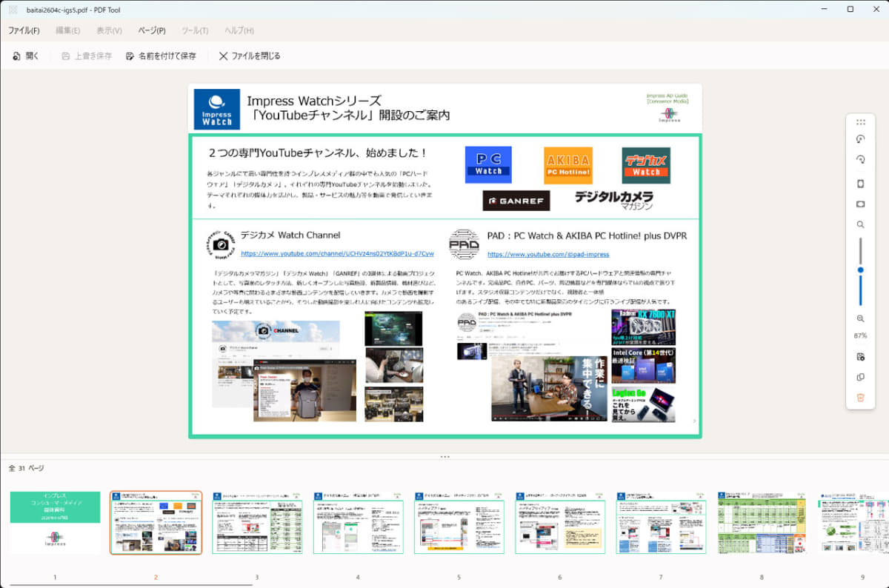Click the round camera channel icon
Viewport: 889px width, 588px height.
tap(220, 244)
